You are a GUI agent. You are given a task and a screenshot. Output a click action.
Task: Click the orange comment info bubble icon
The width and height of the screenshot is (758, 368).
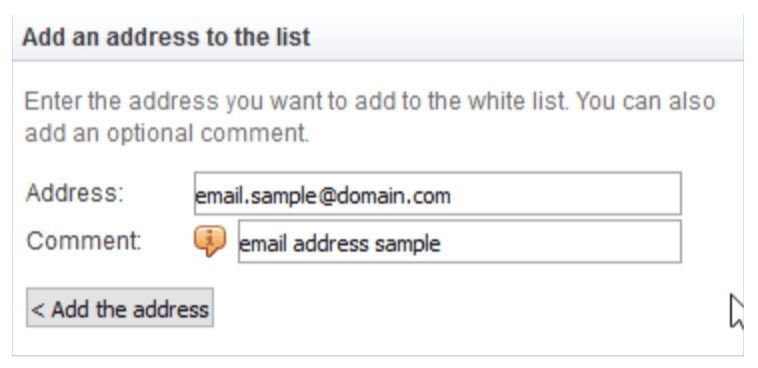click(x=210, y=240)
